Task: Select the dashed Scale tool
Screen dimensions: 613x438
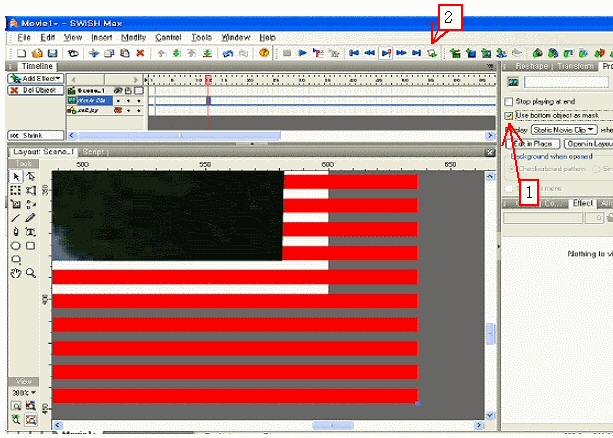Action: (16, 190)
